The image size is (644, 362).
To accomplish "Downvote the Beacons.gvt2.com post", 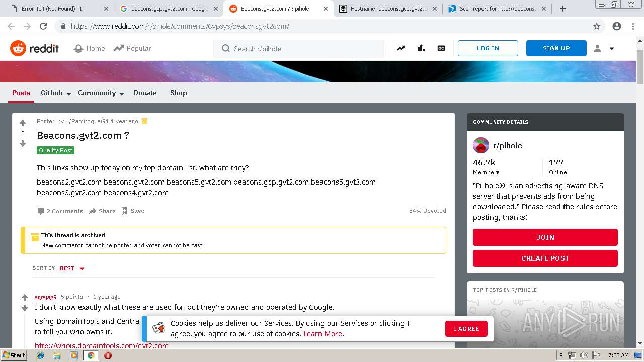I will tap(23, 144).
